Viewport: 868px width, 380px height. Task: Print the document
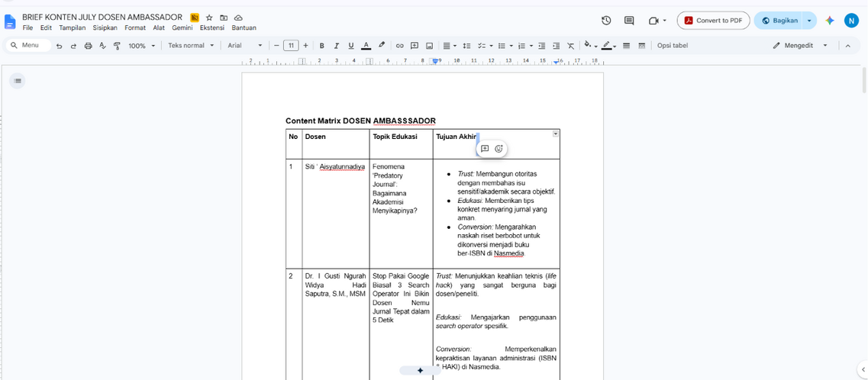88,46
